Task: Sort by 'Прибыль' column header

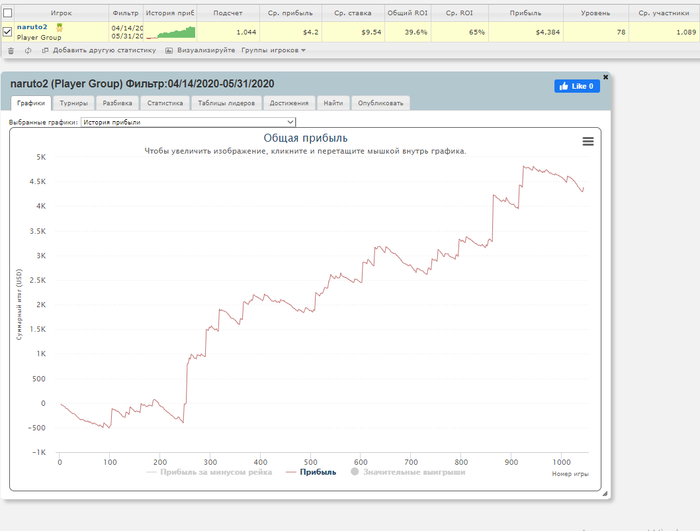Action: point(525,13)
